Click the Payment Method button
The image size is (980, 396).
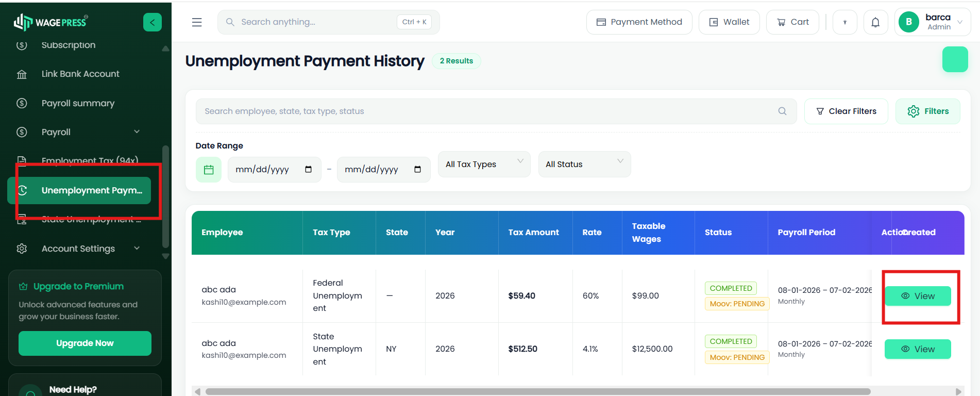pyautogui.click(x=639, y=22)
